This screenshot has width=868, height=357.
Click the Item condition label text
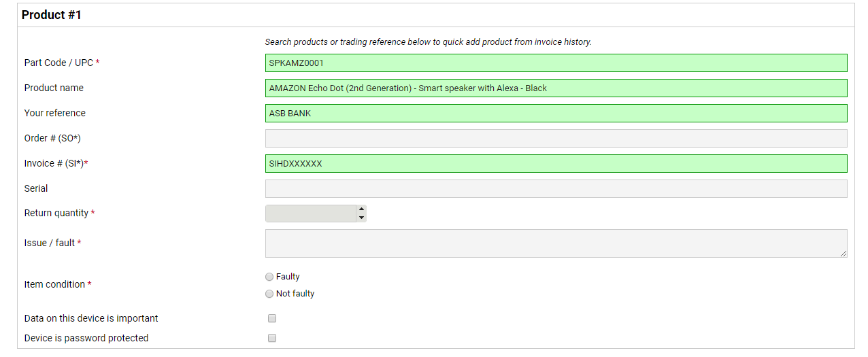click(54, 284)
